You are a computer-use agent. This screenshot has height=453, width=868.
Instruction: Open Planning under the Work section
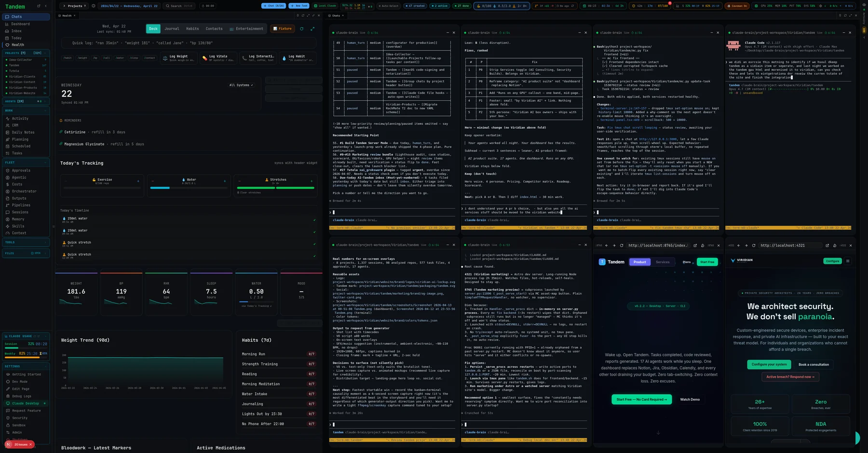coord(26,139)
